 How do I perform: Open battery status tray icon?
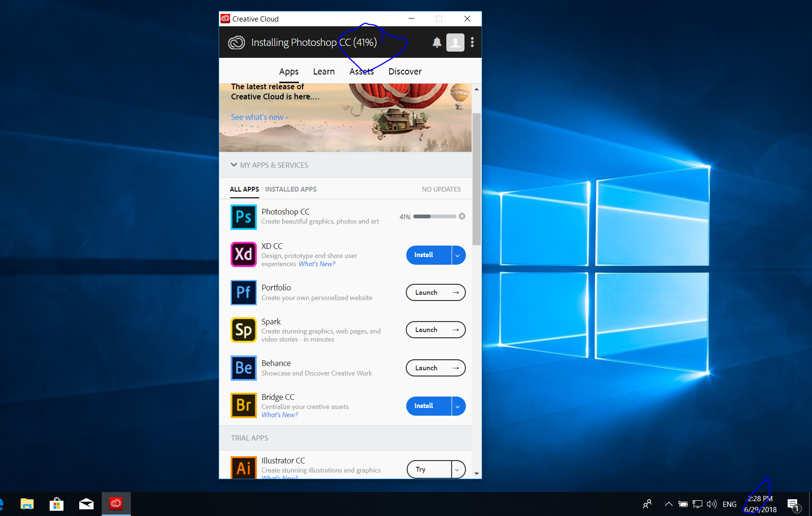[x=683, y=504]
